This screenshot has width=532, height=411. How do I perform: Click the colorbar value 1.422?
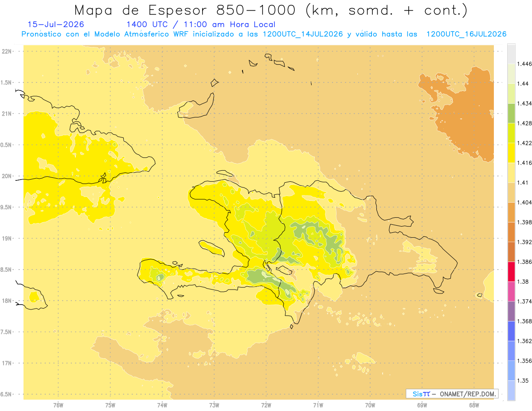[524, 143]
